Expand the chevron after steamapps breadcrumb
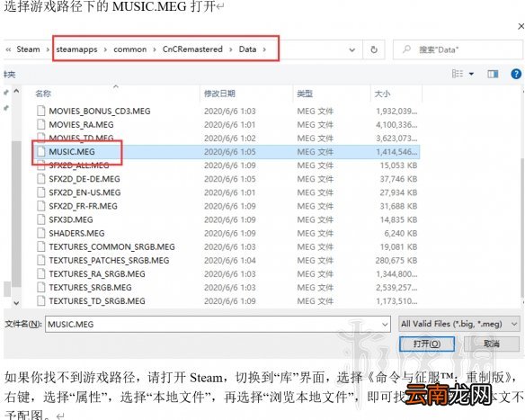The image size is (525, 420). (x=105, y=49)
